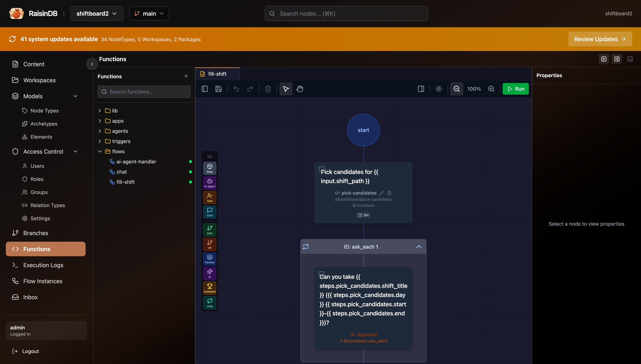Expand the triggers folder
The height and width of the screenshot is (364, 641).
point(100,141)
